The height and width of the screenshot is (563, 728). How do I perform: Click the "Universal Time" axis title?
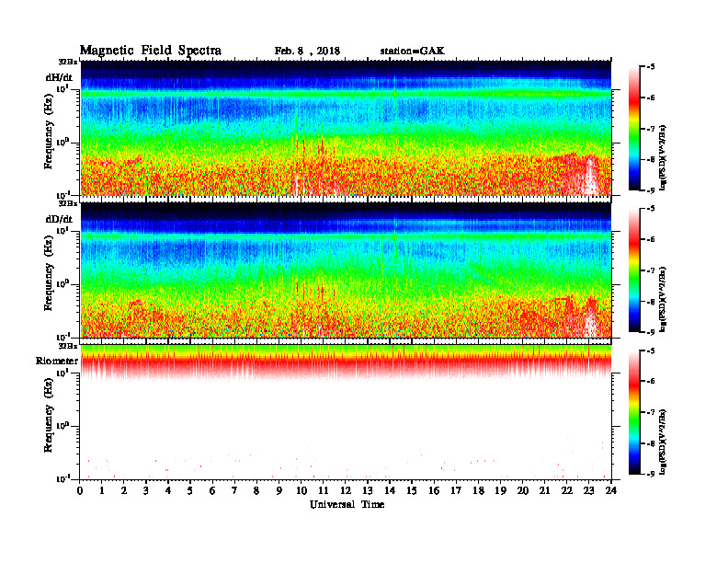[347, 504]
